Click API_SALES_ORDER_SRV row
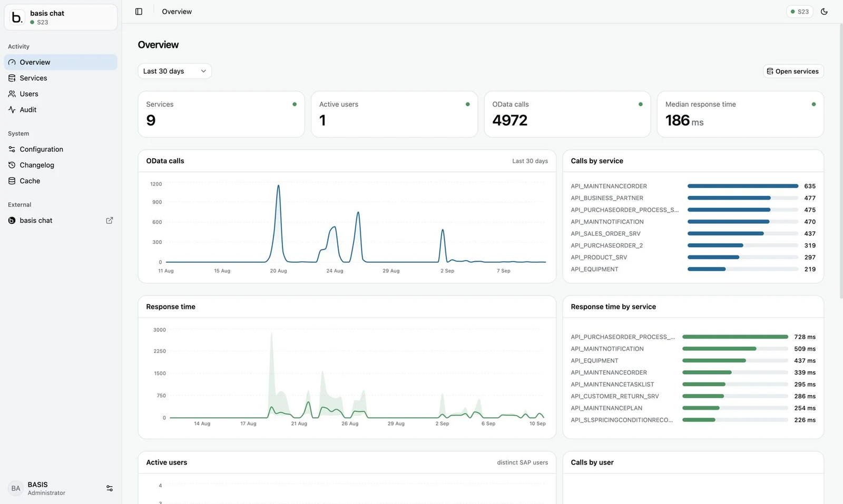This screenshot has height=504, width=843. pos(693,233)
